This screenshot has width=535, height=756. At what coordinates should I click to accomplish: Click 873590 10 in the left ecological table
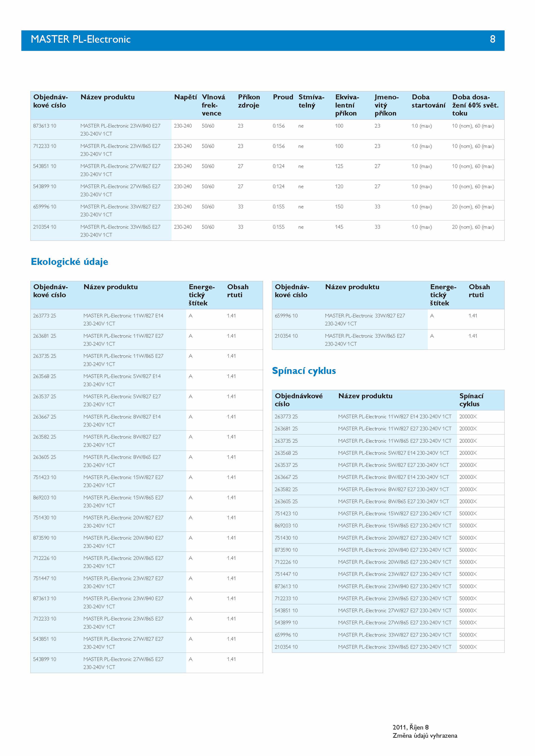point(44,538)
